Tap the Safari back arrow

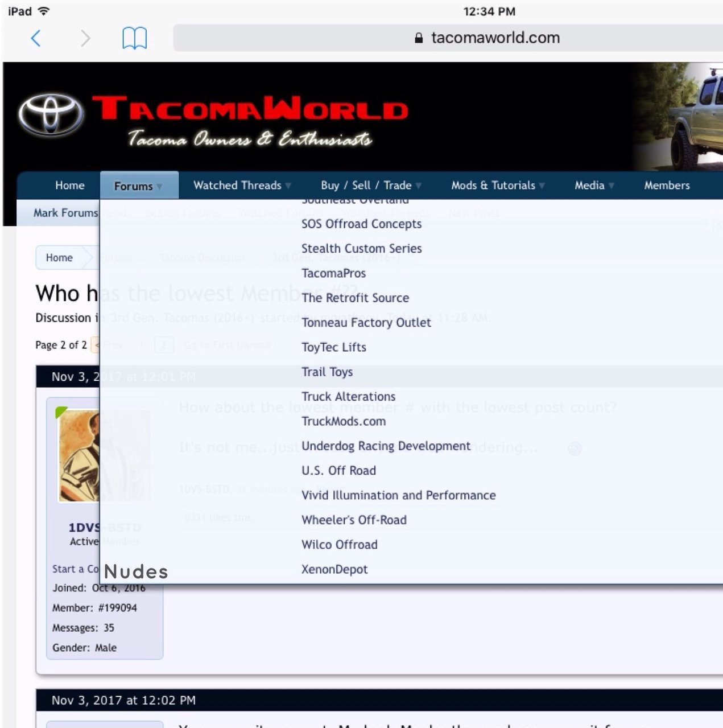tap(36, 38)
